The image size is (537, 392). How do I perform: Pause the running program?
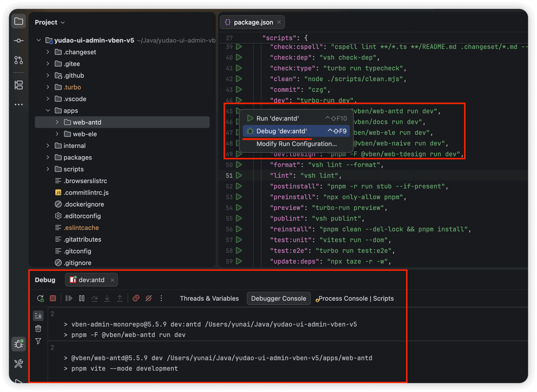[x=82, y=298]
